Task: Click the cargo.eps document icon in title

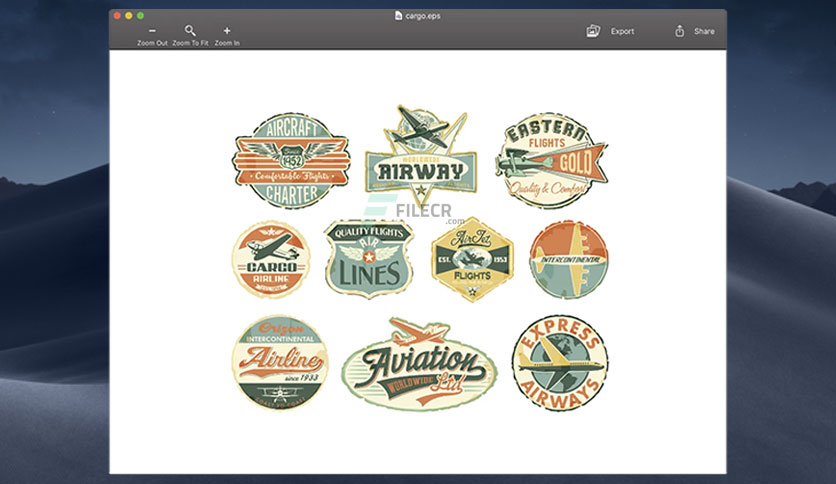Action: [x=398, y=15]
